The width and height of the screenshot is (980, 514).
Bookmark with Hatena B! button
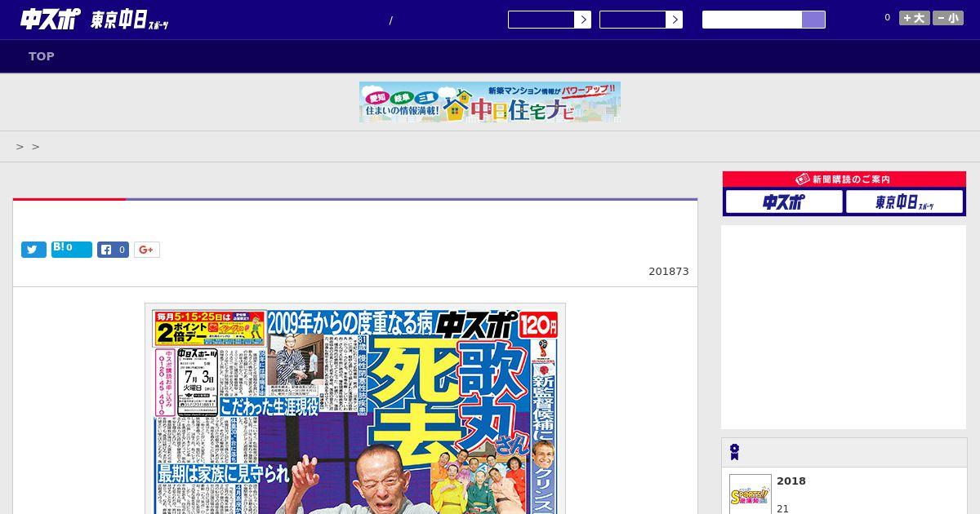tap(72, 250)
